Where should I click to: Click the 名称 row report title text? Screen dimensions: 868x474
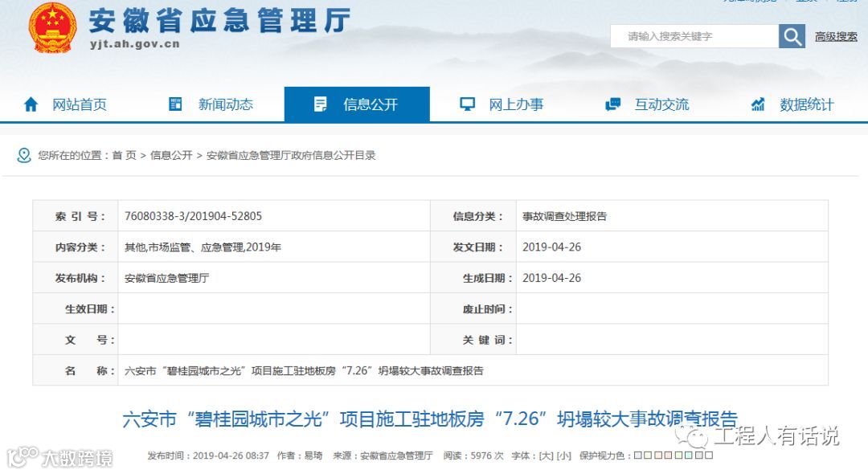[x=304, y=370]
